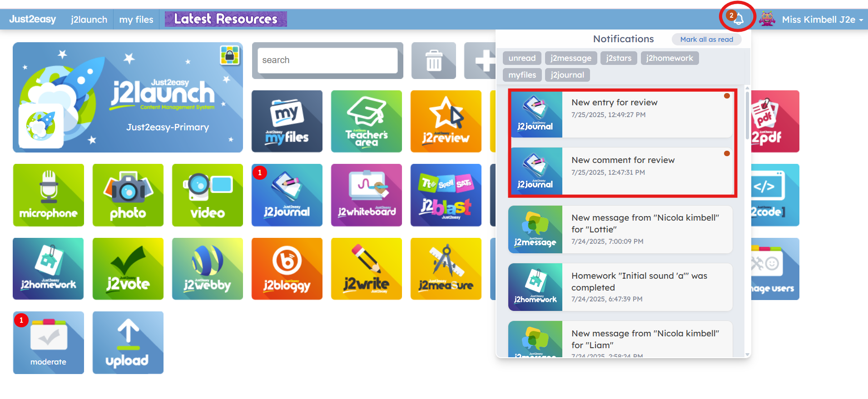Click the trash bin icon
Screen dimensions: 868x399
tap(434, 61)
